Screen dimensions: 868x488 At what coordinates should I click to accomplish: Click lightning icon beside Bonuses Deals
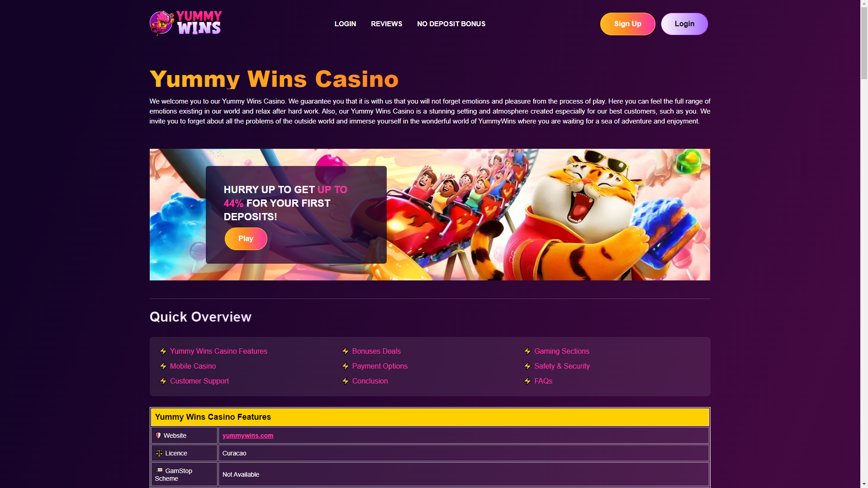click(x=346, y=351)
